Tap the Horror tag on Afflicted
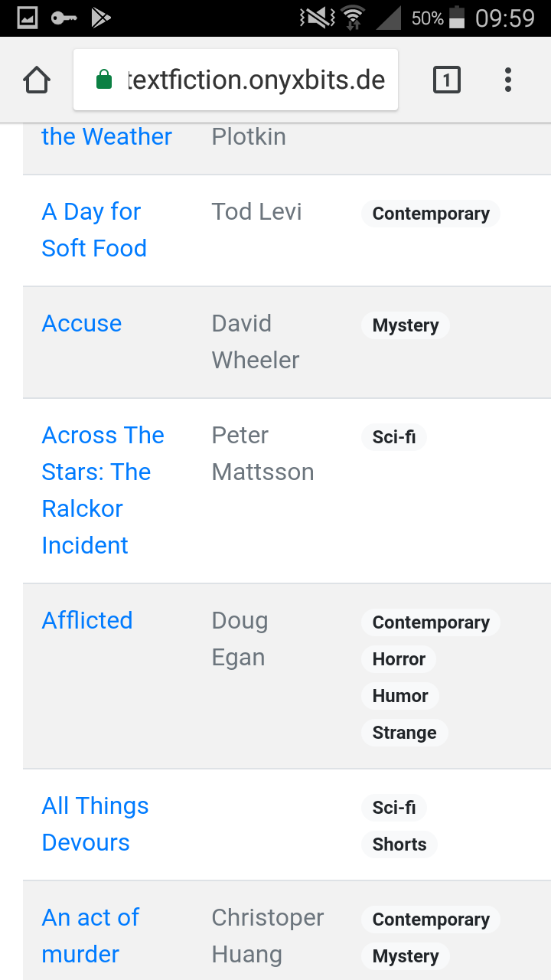This screenshot has width=551, height=980. coord(398,659)
